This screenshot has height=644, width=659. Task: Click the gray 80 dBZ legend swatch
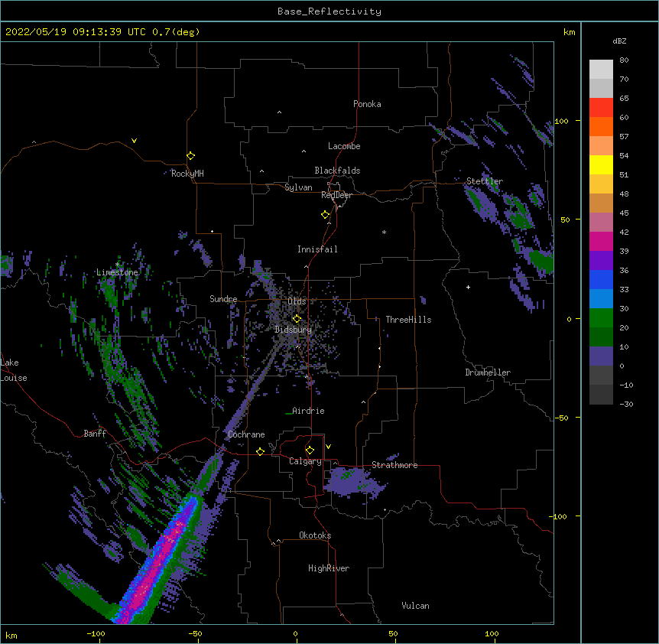click(601, 70)
